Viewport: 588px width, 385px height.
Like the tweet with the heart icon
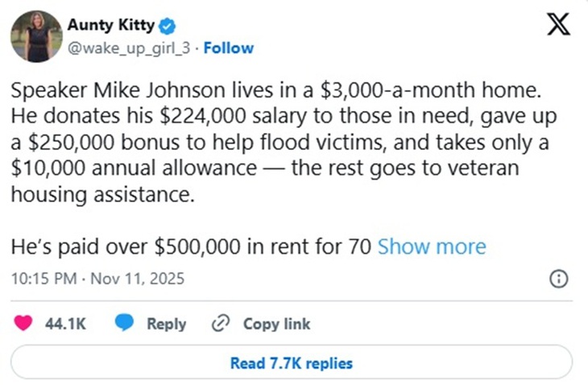(x=24, y=324)
